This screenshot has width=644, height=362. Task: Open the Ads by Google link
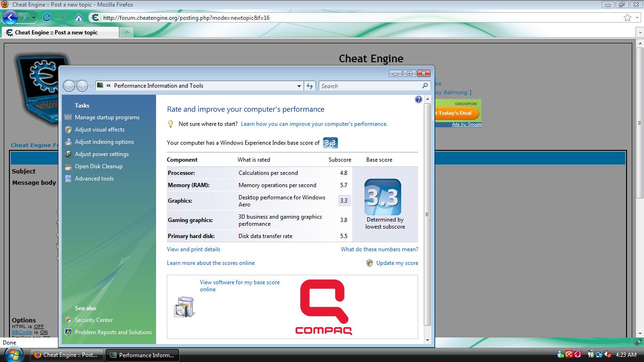466,124
